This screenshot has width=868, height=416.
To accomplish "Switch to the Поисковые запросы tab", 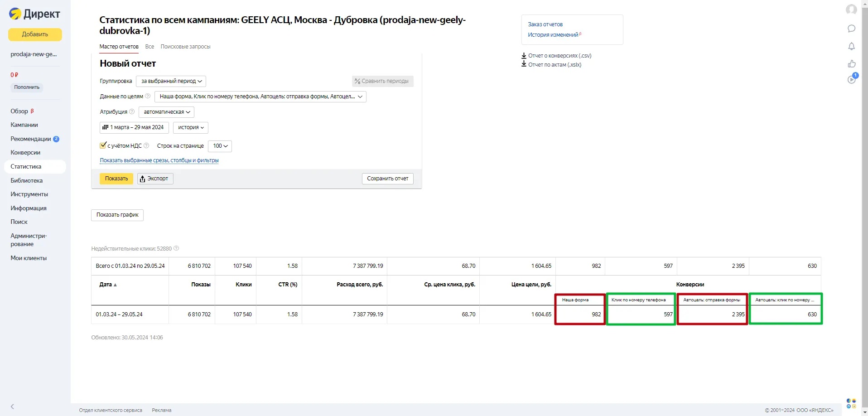I will [185, 47].
